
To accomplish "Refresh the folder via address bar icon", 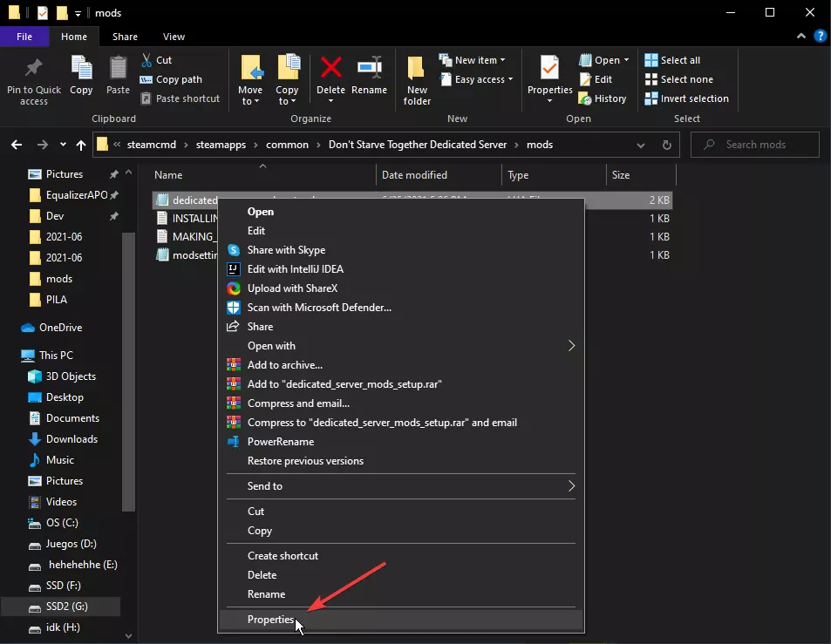I will point(667,145).
